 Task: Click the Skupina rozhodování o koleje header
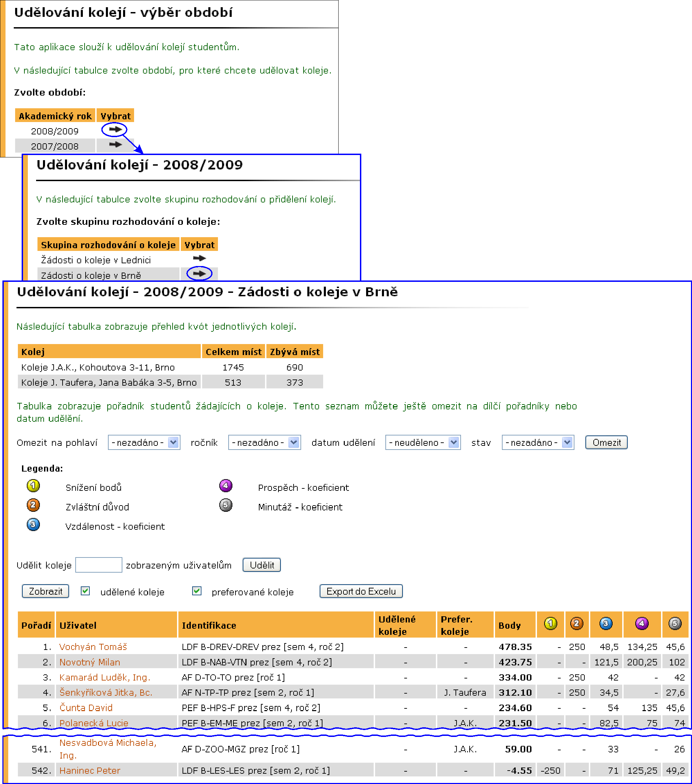tap(108, 244)
